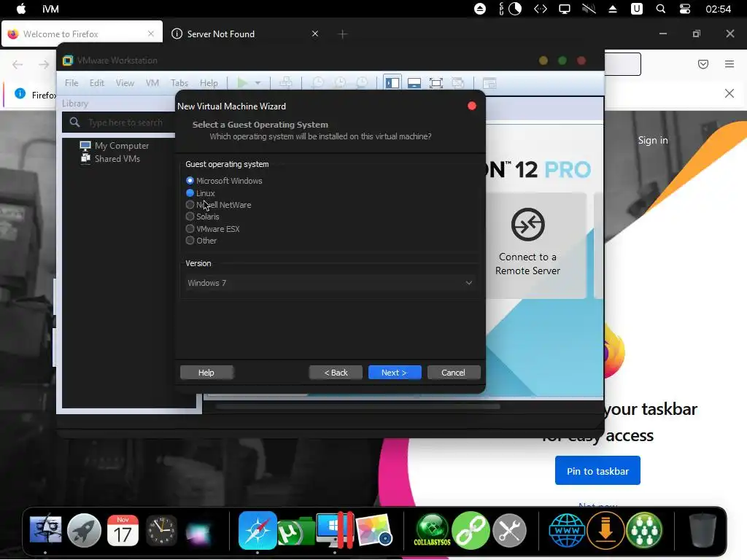The width and height of the screenshot is (747, 560).
Task: Click the Firefox forward arrow
Action: [x=44, y=64]
